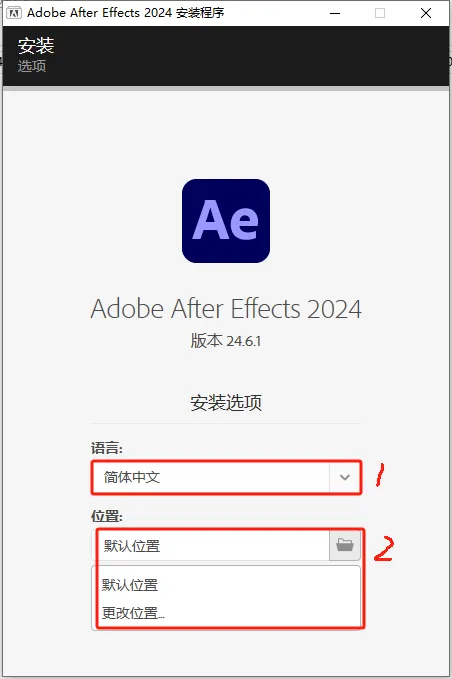Image resolution: width=452 pixels, height=679 pixels.
Task: Select 默认位置 from the location list
Action: [x=130, y=585]
